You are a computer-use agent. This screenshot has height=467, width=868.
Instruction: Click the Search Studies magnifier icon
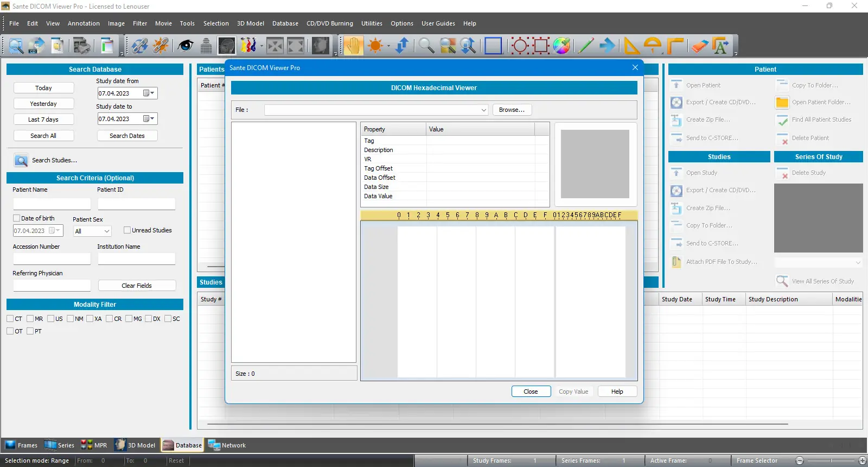pyautogui.click(x=21, y=161)
